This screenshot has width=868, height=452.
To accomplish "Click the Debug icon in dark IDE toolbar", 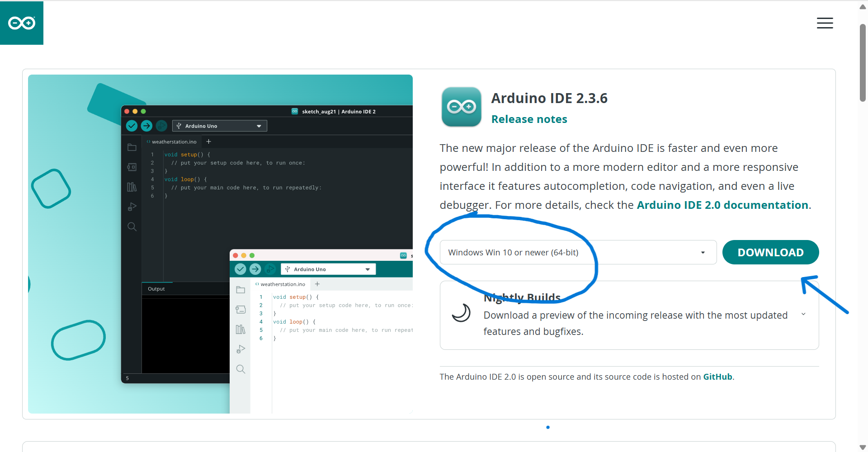I will pyautogui.click(x=161, y=126).
